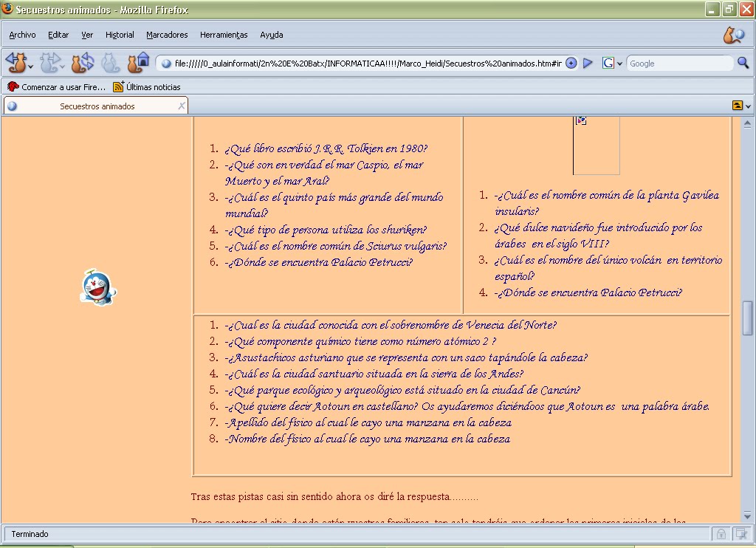Screen dimensions: 756x548
Task: Click question about 'shuriken'
Action: click(x=326, y=230)
